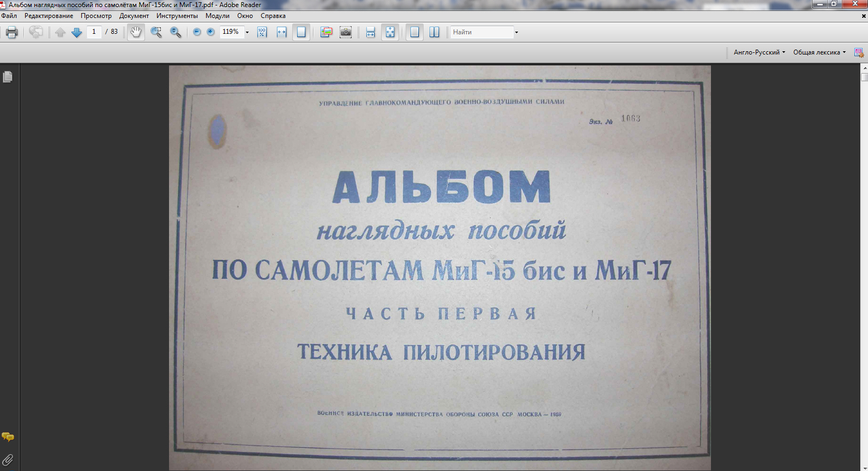
Task: Open the Comments panel in left sidebar
Action: pos(8,437)
